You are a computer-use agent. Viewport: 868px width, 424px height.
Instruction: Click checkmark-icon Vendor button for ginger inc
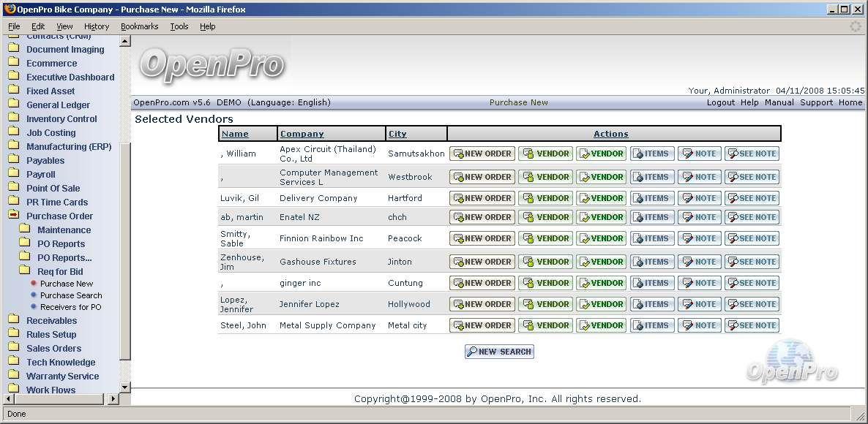601,283
